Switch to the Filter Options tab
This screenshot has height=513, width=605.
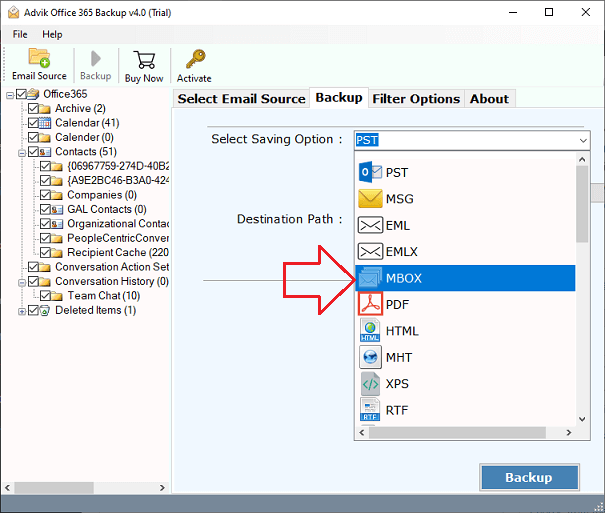(x=416, y=99)
